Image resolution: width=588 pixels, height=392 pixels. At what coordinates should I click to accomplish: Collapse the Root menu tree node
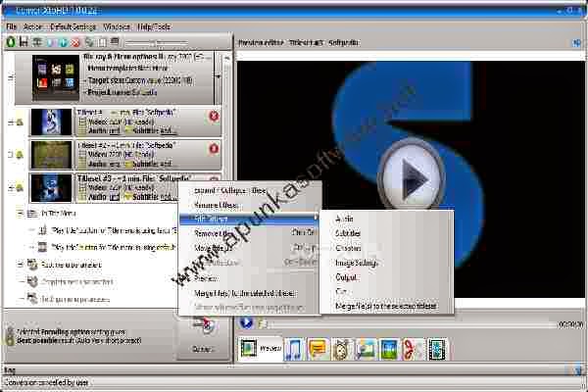point(21,265)
